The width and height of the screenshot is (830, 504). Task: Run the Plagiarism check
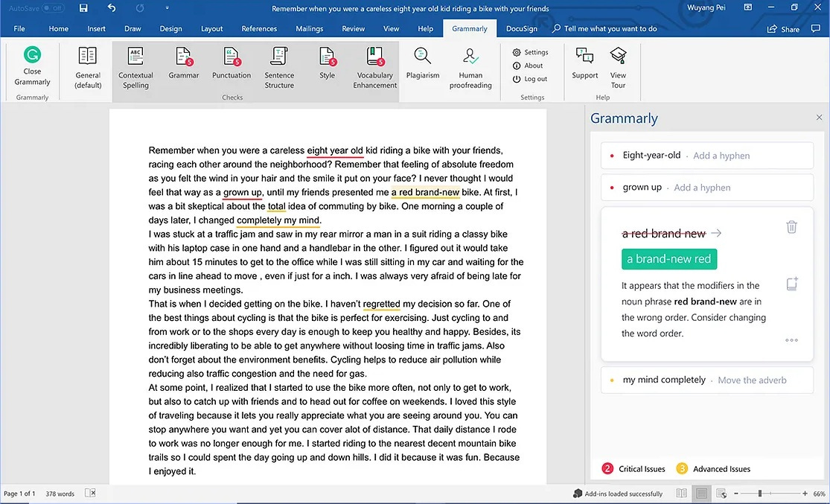(422, 63)
